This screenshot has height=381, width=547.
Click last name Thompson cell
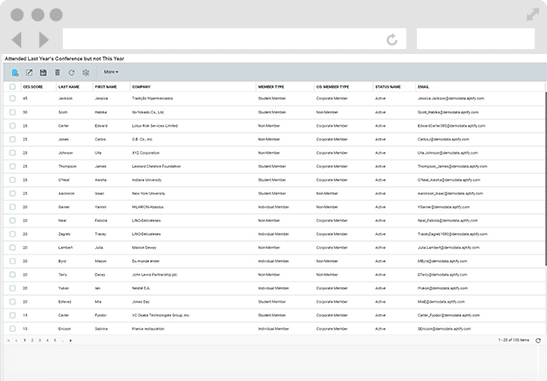pos(67,166)
